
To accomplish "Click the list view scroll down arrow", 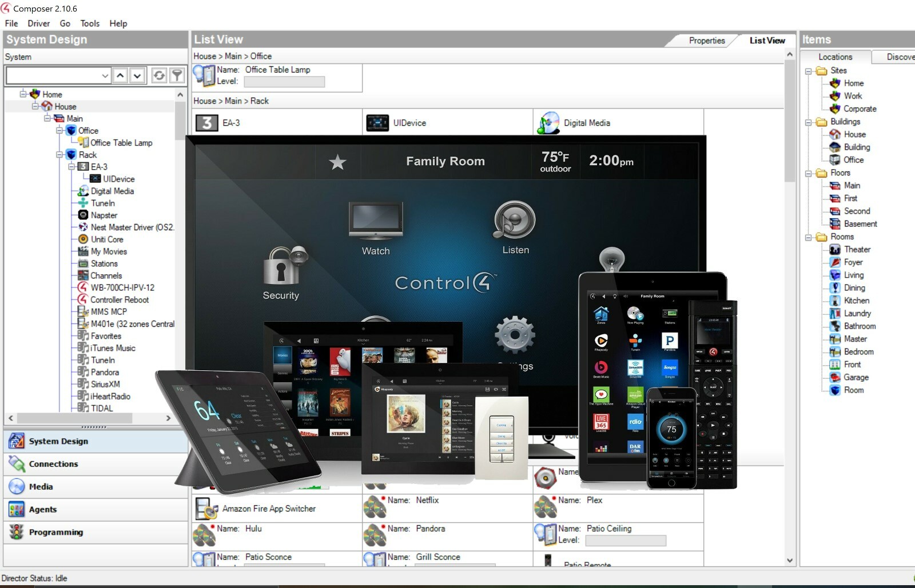I will tap(790, 561).
